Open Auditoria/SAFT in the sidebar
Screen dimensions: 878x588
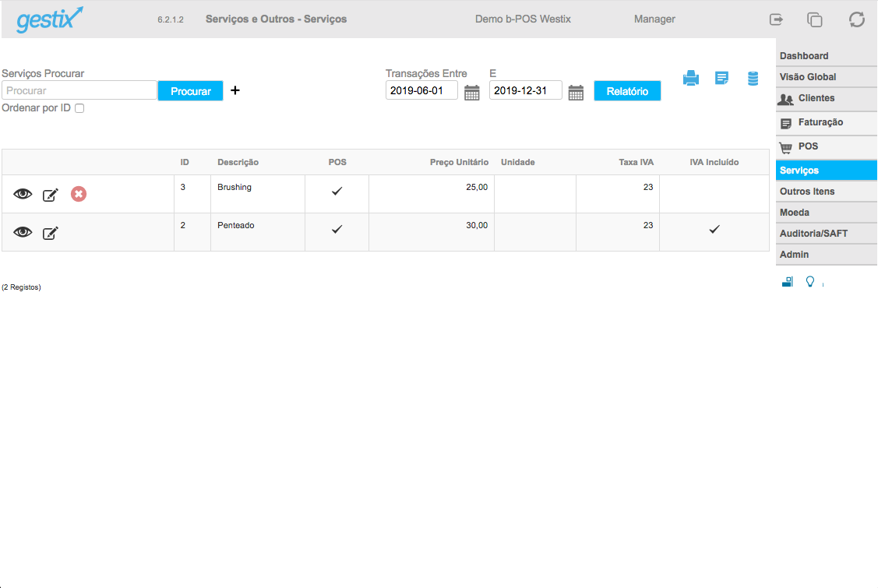827,234
